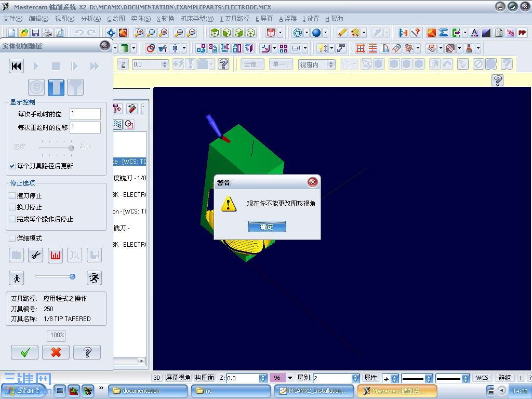Click the Fit to screen icon
Image resolution: width=532 pixels, height=399 pixels.
[x=111, y=33]
